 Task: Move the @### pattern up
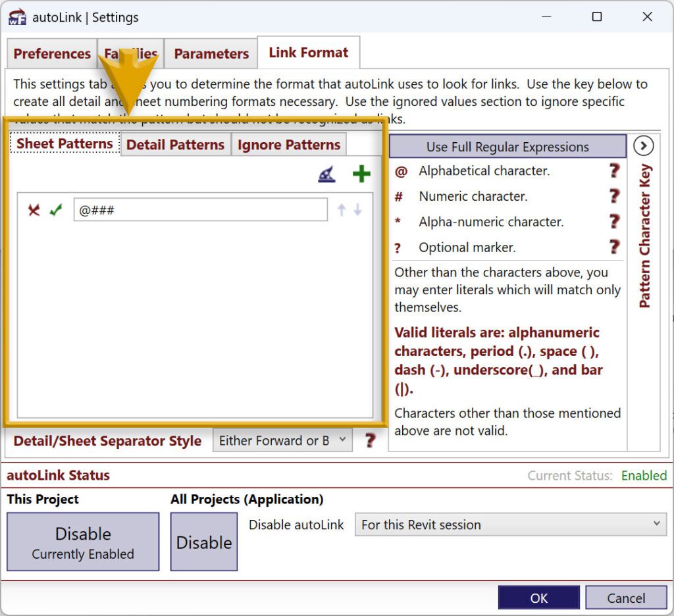click(x=342, y=210)
